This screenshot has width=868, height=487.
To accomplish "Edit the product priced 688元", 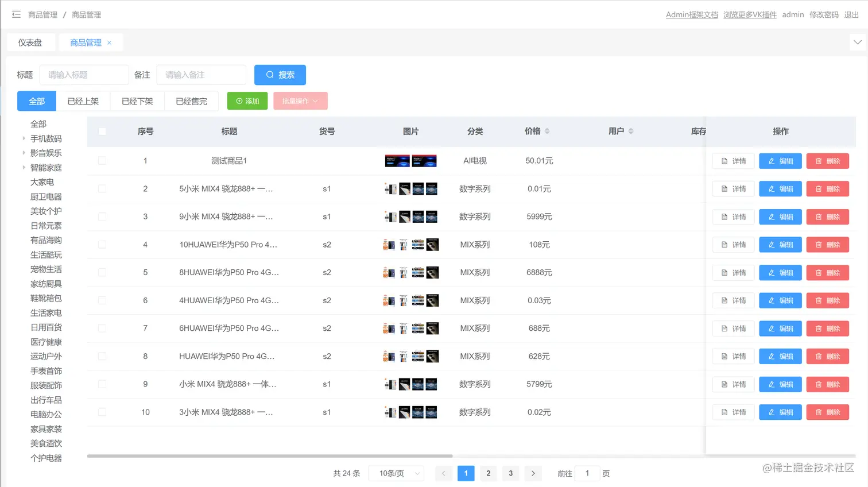I will click(780, 328).
